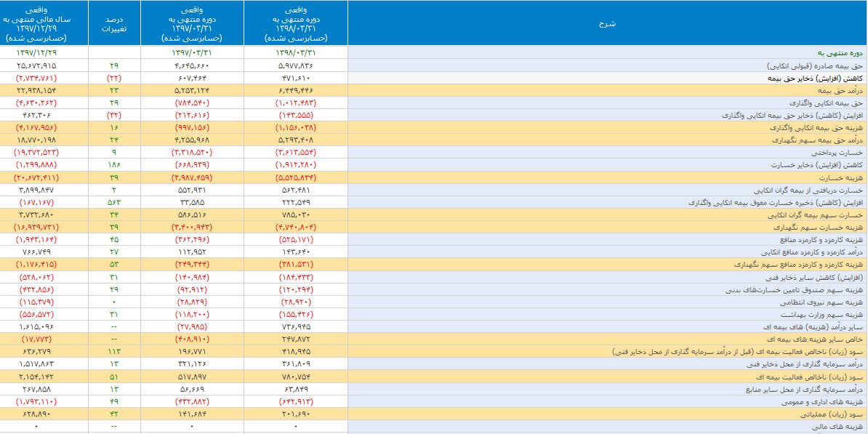
Task: Select the هزینه سهم وزارت بهداشت label
Action: (x=821, y=315)
